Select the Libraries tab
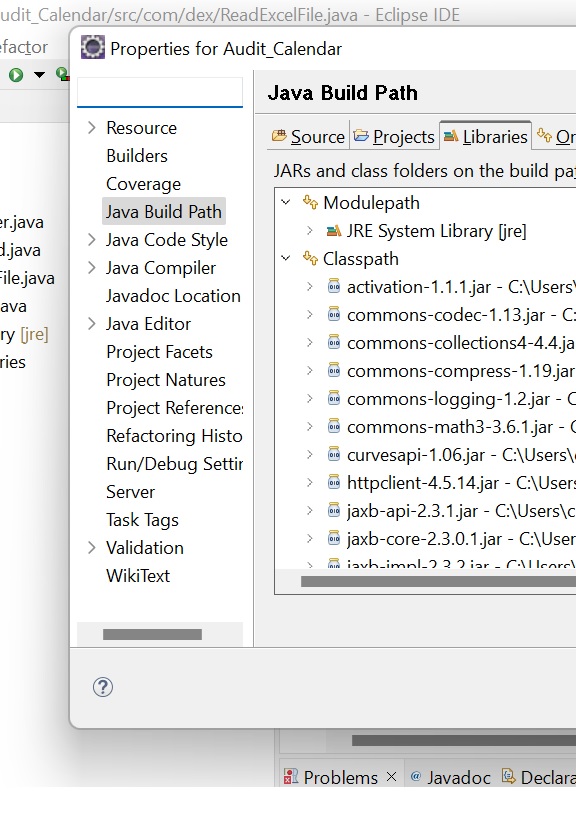 [486, 136]
